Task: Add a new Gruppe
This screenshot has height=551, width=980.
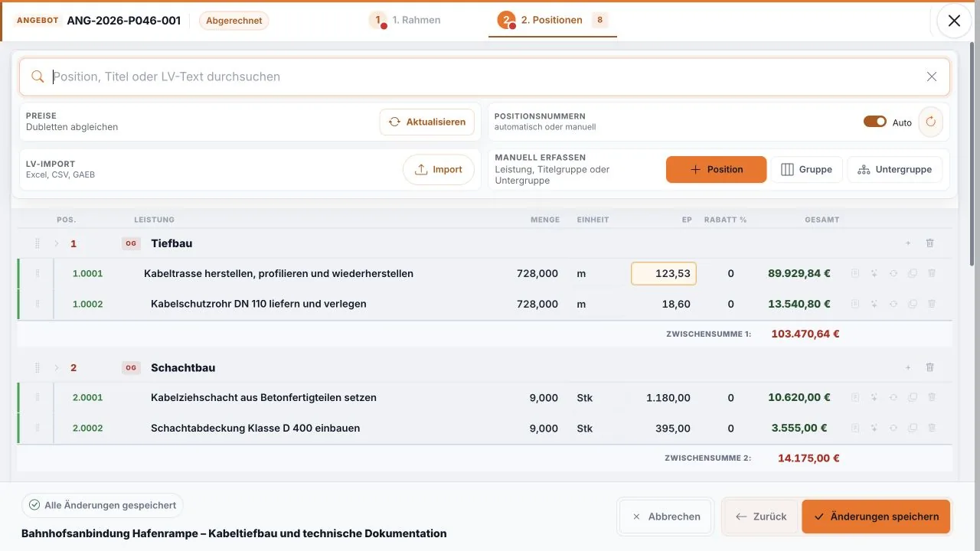Action: (x=806, y=169)
